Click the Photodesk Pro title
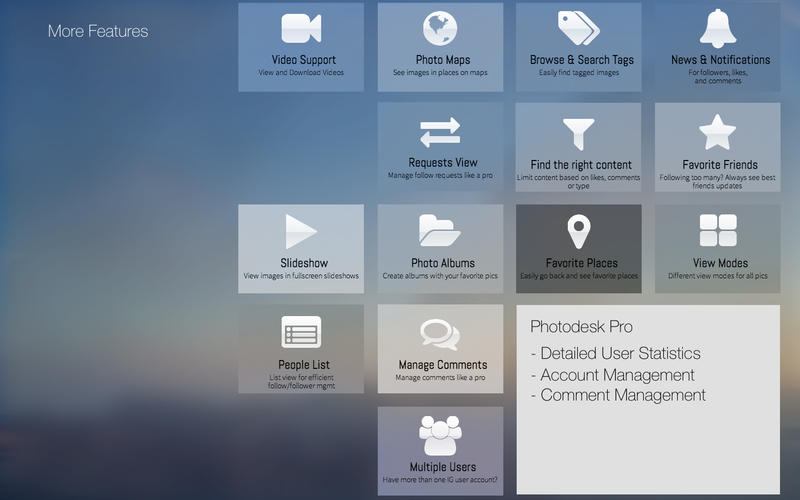800x500 pixels. tap(581, 327)
